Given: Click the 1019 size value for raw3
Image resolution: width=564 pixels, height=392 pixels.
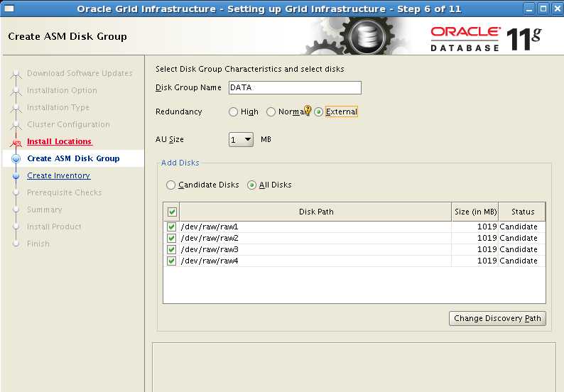Looking at the screenshot, I should (x=487, y=249).
